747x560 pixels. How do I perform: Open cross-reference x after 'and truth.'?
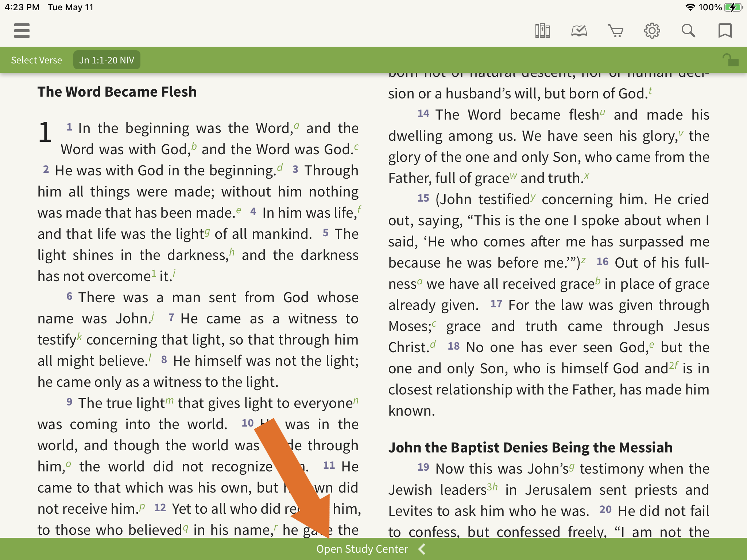pos(587,176)
